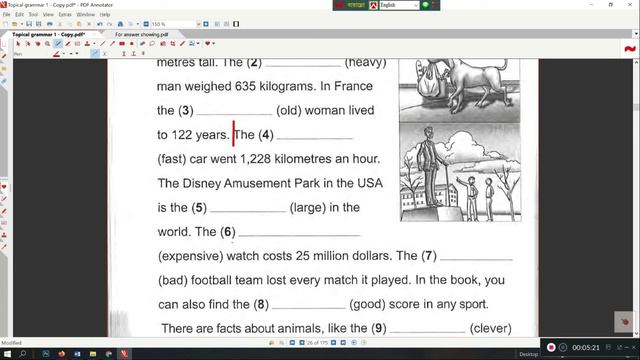Go to last page button
The height and width of the screenshot is (360, 640).
point(343,342)
